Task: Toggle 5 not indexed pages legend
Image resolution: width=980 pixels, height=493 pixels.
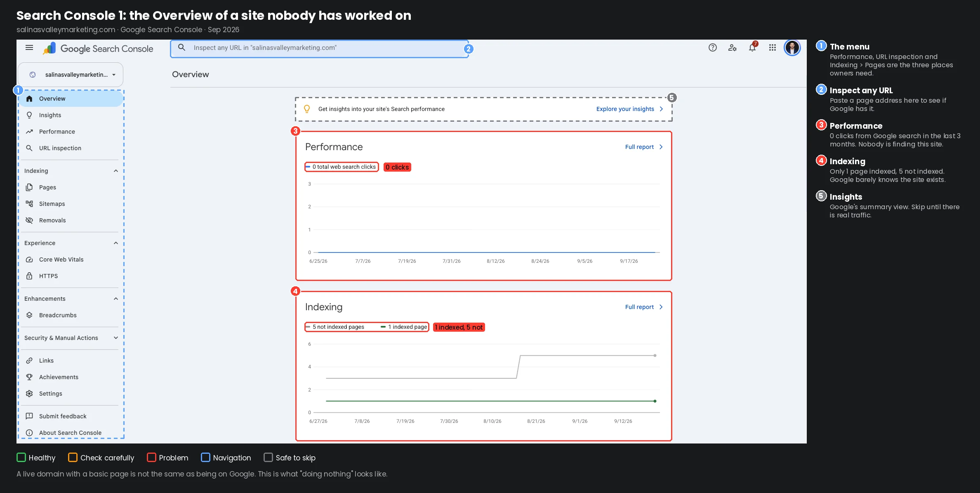Action: [x=335, y=327]
